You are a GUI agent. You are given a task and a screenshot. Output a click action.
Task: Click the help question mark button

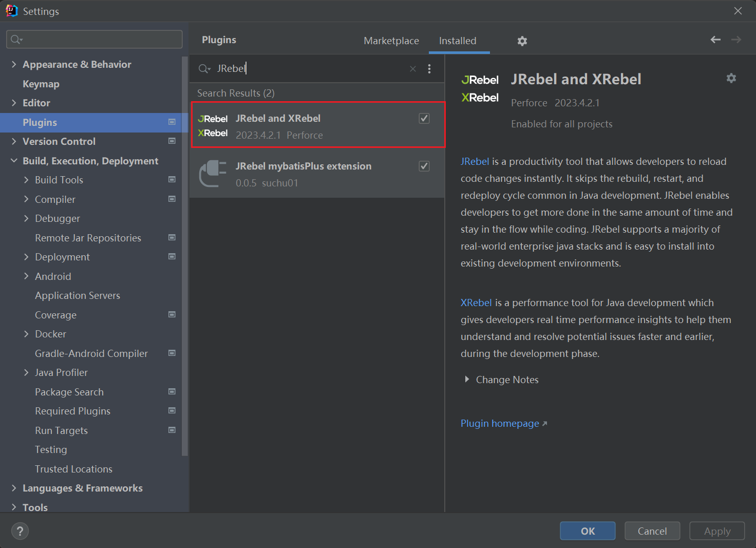20,531
